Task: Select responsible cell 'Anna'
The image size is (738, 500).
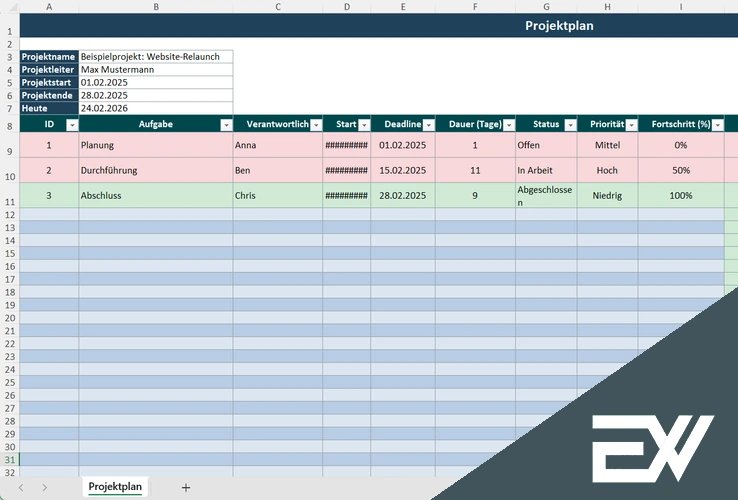Action: tap(278, 145)
